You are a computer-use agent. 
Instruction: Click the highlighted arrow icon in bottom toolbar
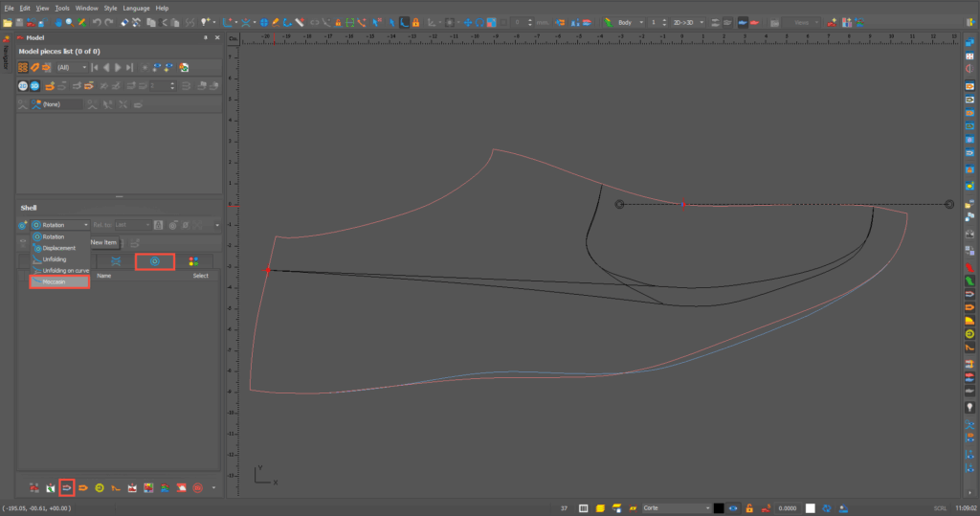(67, 487)
